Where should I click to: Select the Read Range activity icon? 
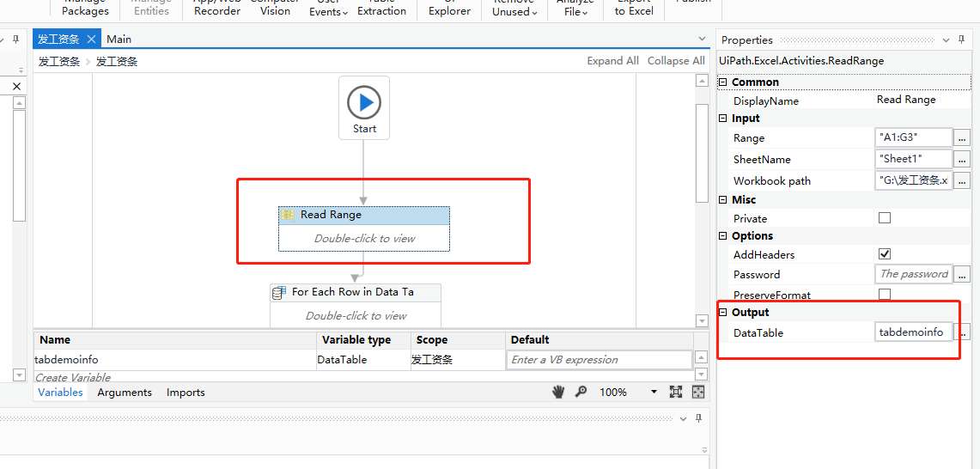tap(288, 215)
